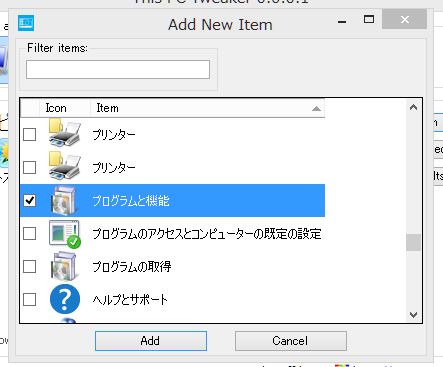Click the list scrollbar down arrow

413,315
